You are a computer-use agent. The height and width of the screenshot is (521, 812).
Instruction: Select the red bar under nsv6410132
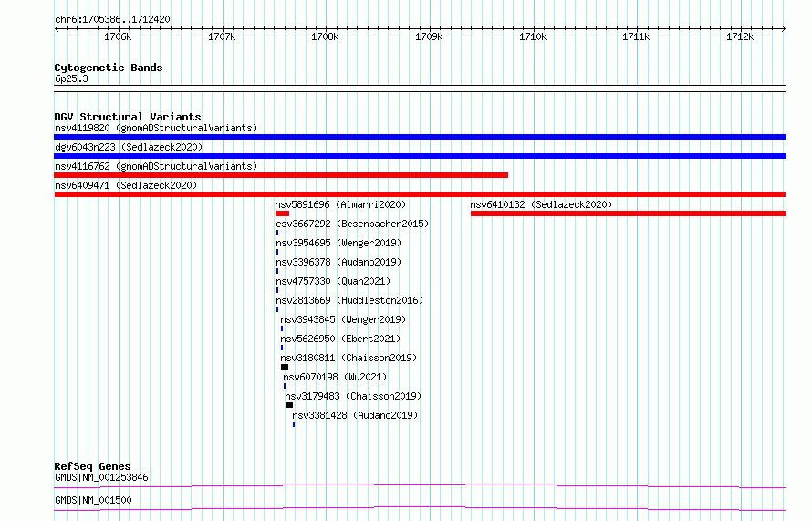click(x=629, y=214)
